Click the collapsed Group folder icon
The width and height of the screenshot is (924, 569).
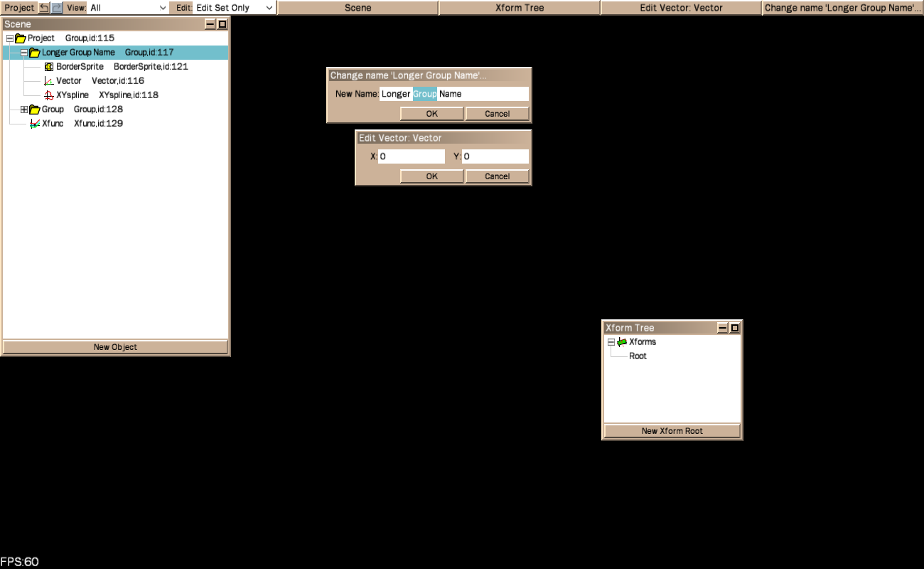(x=34, y=110)
